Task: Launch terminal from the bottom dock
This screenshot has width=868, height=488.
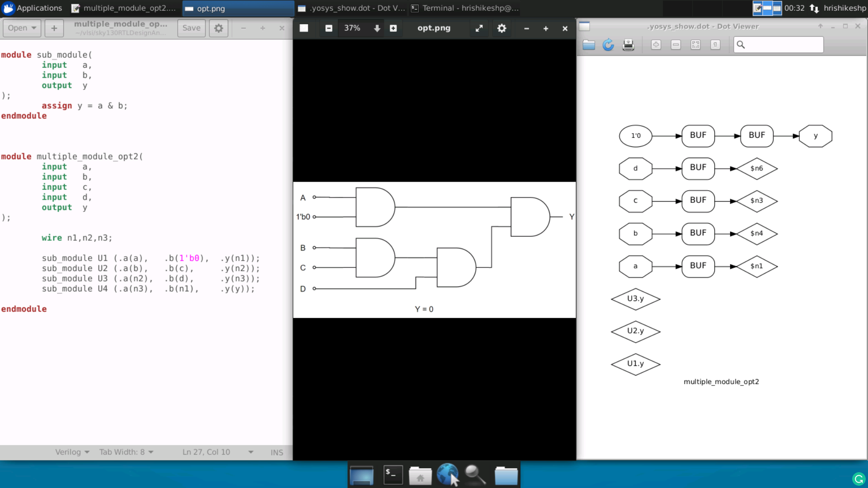Action: tap(393, 475)
